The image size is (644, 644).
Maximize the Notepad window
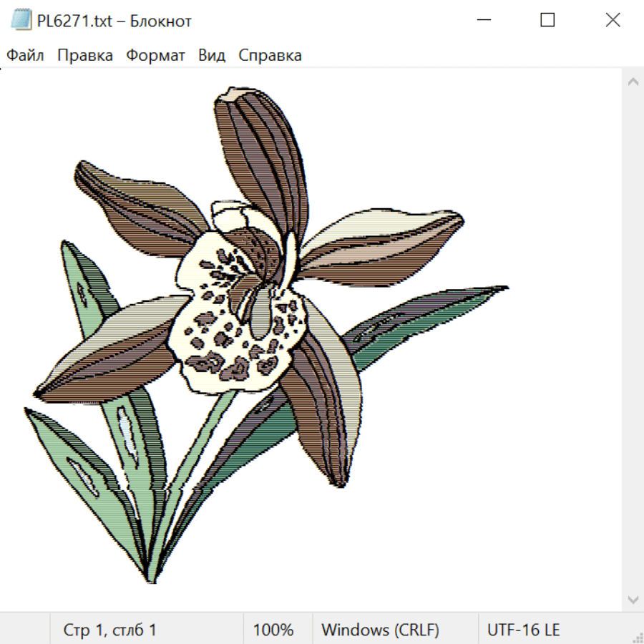pos(547,20)
